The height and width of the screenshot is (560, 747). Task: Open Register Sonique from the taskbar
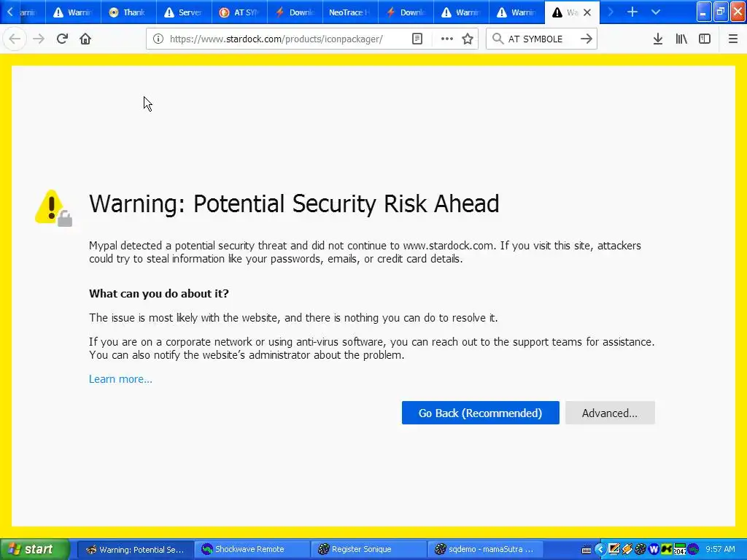tap(368, 550)
